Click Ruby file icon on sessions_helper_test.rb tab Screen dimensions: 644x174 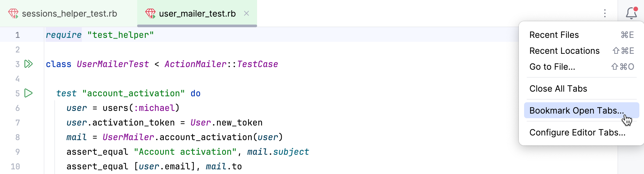(x=13, y=14)
